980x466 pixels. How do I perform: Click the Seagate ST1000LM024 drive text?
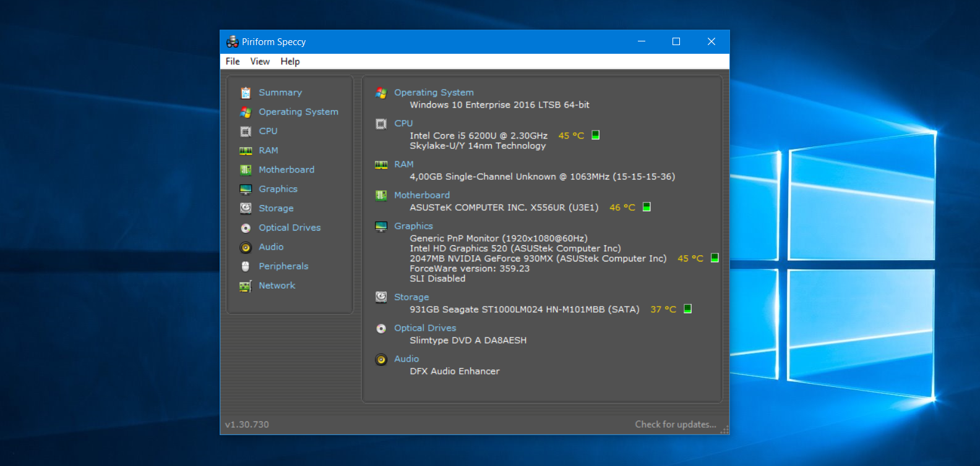point(525,310)
